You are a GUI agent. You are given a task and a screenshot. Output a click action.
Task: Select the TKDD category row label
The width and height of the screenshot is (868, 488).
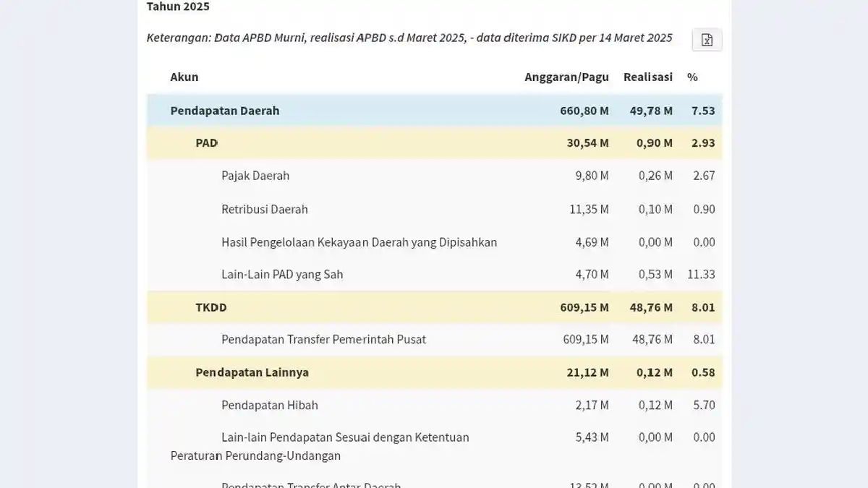point(211,307)
